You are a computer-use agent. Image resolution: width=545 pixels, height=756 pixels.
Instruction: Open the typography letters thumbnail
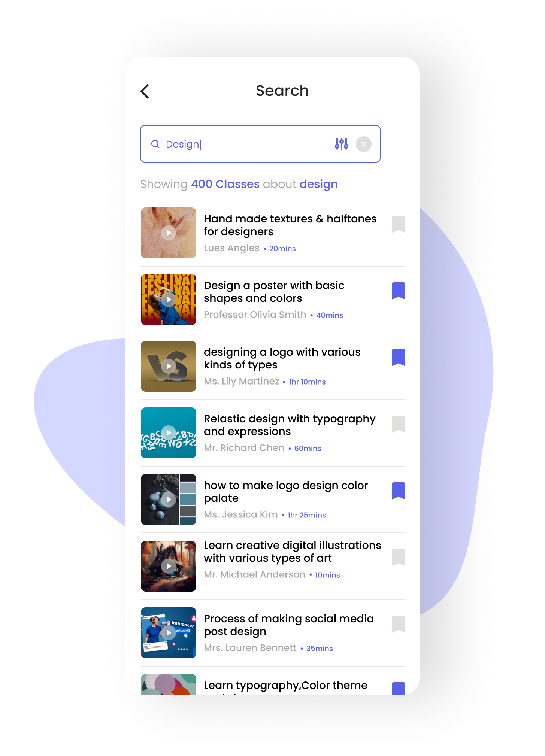169,433
